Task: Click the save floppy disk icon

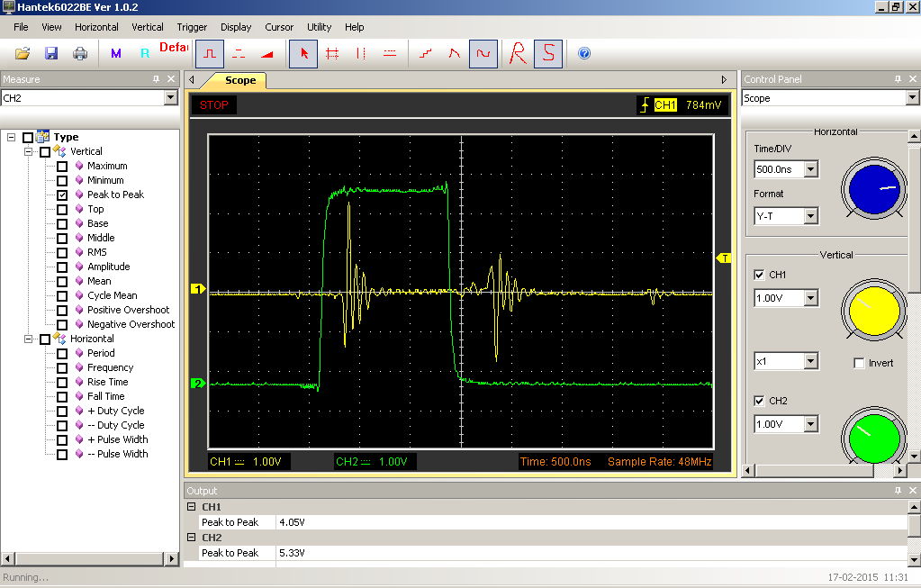Action: click(51, 53)
